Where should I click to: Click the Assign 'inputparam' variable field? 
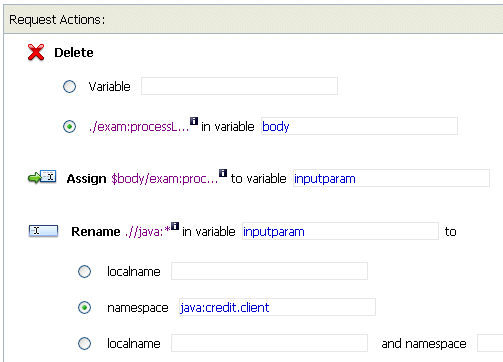pyautogui.click(x=391, y=178)
